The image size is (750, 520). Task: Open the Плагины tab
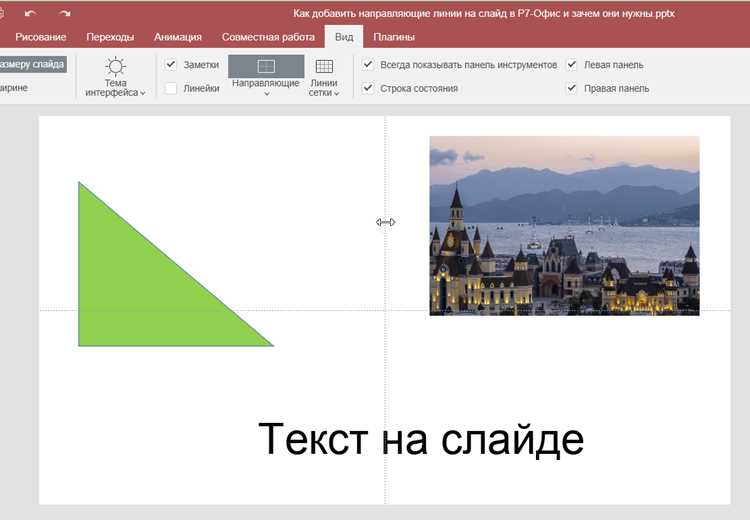(394, 37)
